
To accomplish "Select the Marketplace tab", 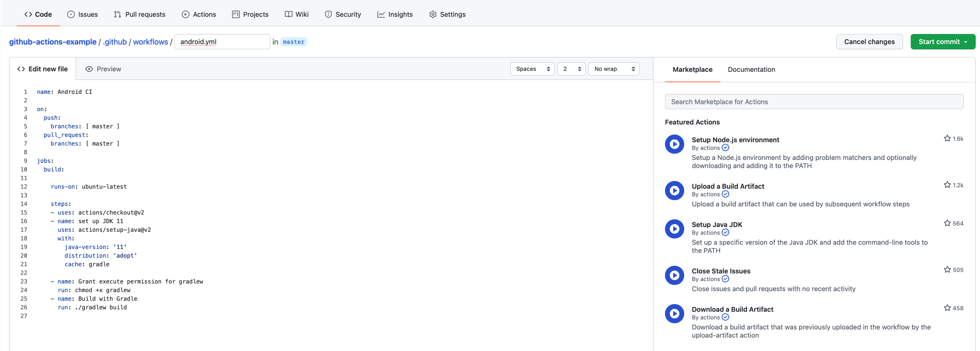I will coord(692,69).
